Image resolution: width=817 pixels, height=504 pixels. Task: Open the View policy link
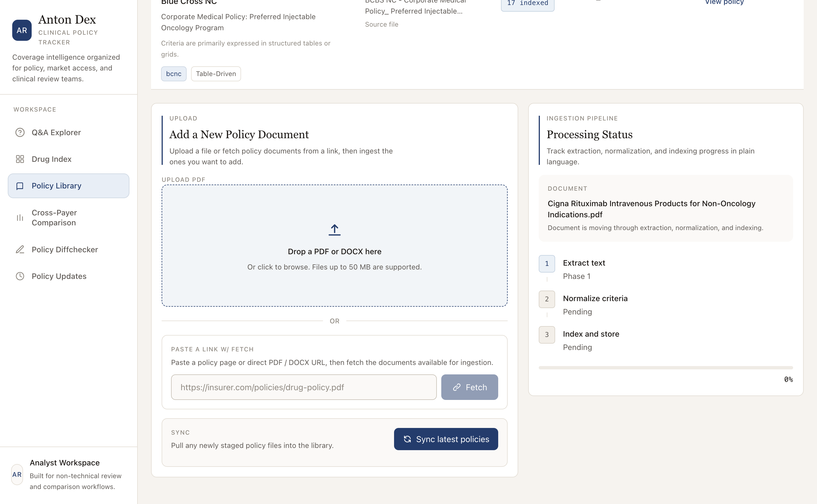pyautogui.click(x=724, y=3)
